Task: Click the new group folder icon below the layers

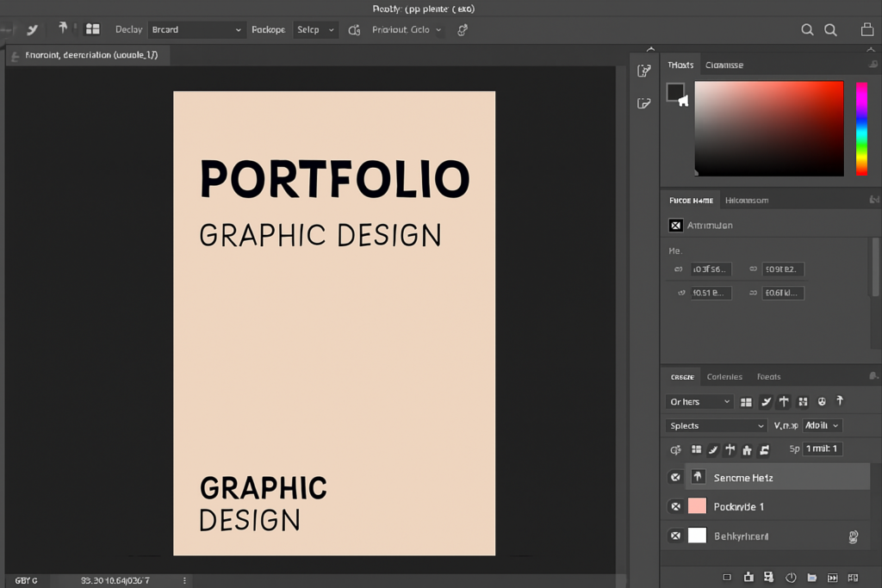Action: pos(812,578)
